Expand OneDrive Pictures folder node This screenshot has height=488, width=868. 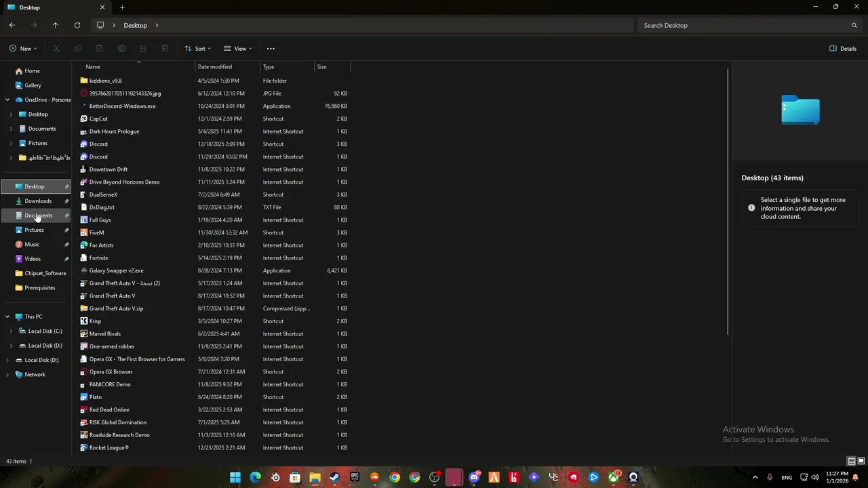click(11, 143)
